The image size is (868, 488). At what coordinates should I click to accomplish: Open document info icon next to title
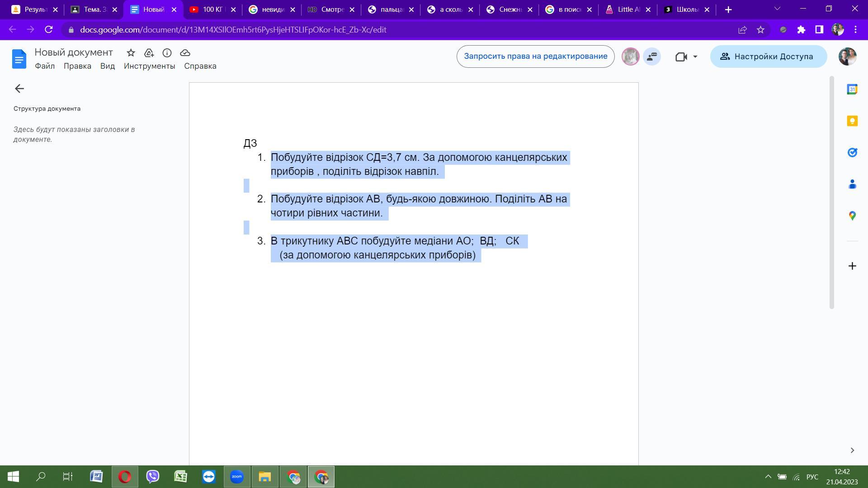(x=167, y=53)
